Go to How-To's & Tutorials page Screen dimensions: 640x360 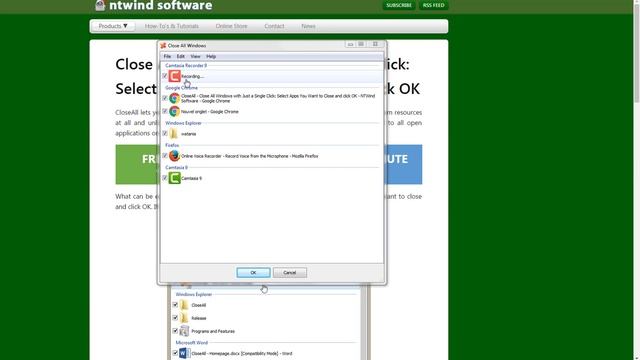(x=172, y=26)
